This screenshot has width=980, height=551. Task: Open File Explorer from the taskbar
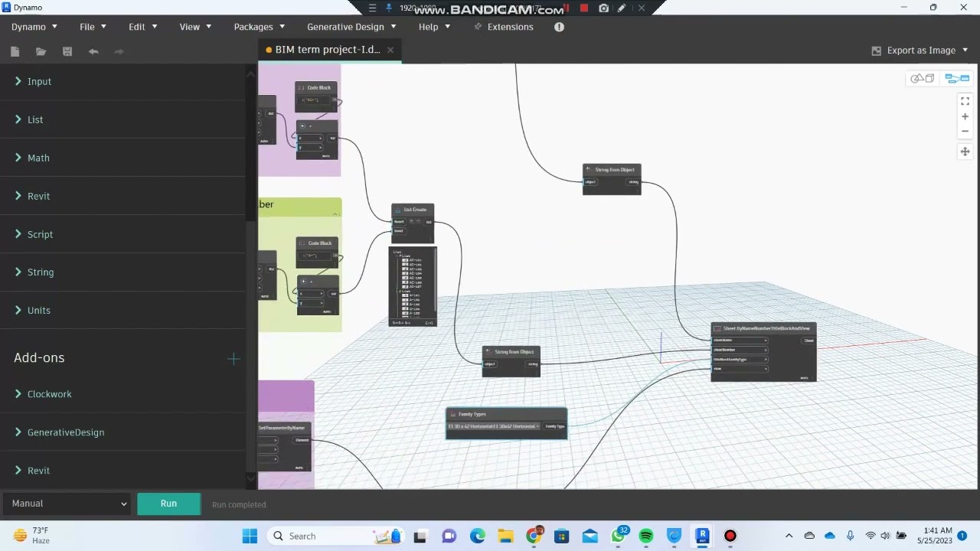[505, 536]
